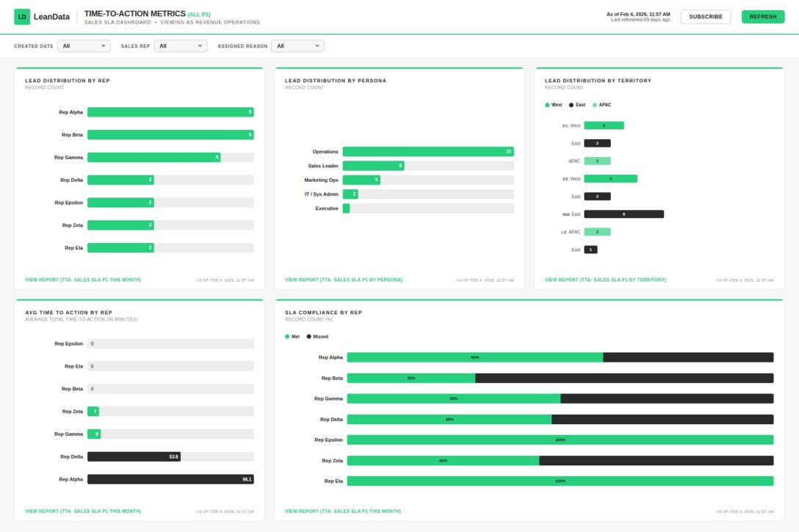Click the green Refresh button
799x532 pixels.
[x=763, y=16]
